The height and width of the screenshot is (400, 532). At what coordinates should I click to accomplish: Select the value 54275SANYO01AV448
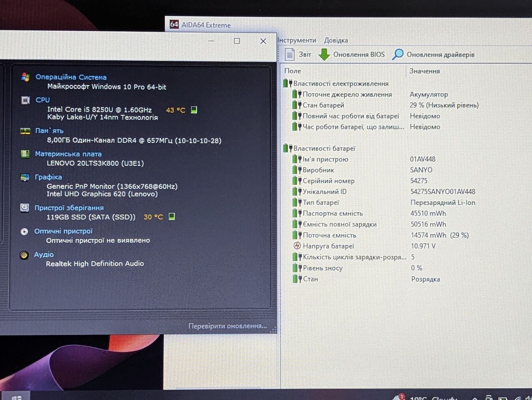443,191
